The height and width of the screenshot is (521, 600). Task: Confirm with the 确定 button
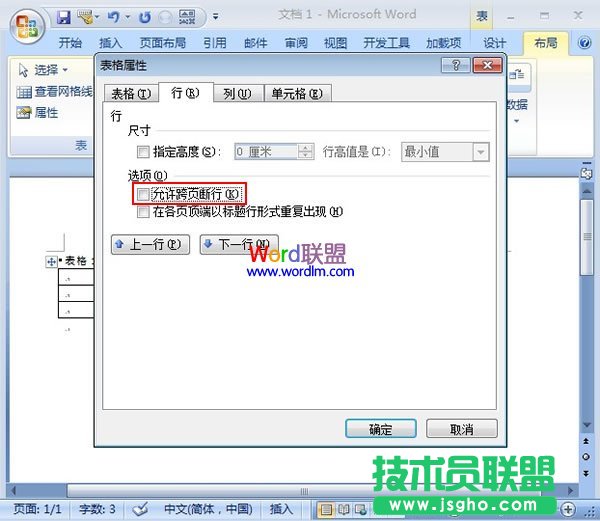pos(381,428)
